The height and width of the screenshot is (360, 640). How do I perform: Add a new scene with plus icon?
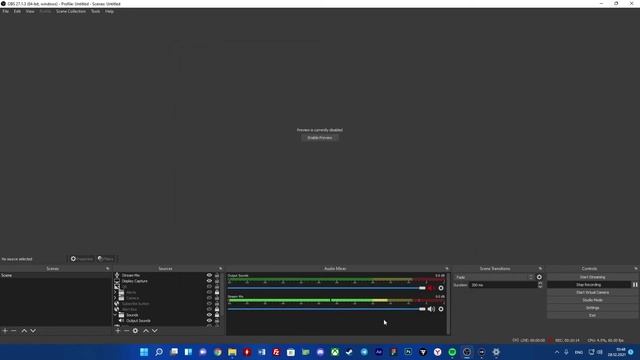(5, 331)
